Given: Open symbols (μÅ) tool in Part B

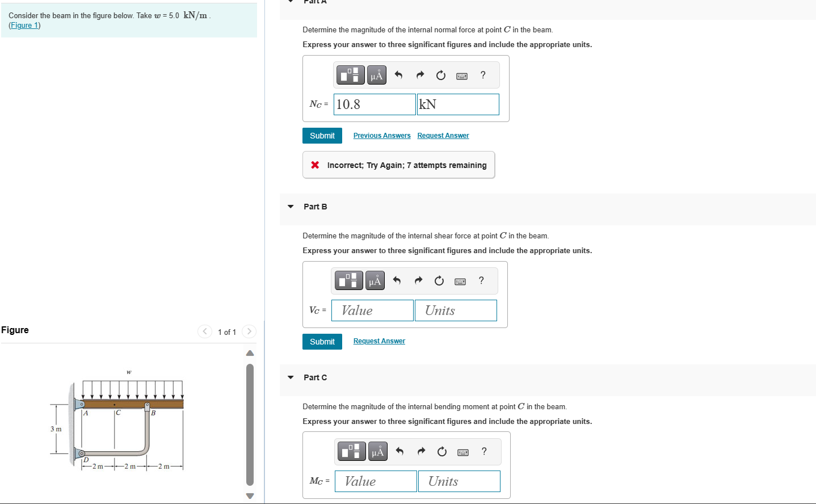Looking at the screenshot, I should point(375,280).
